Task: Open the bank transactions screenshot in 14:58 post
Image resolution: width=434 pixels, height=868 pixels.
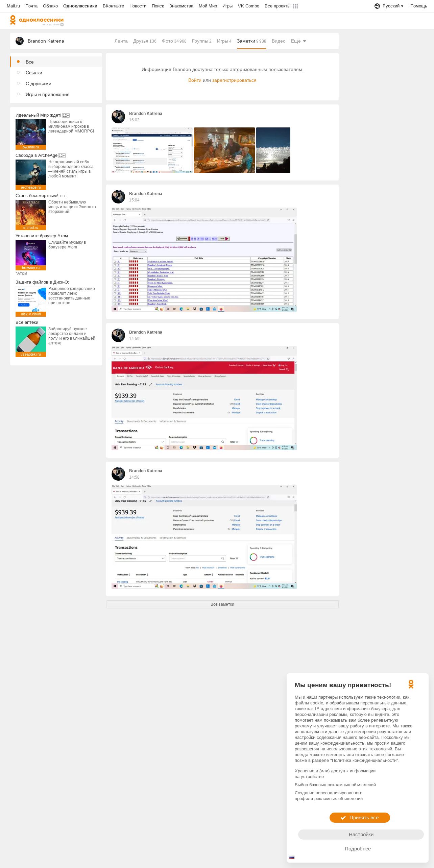Action: click(x=204, y=537)
